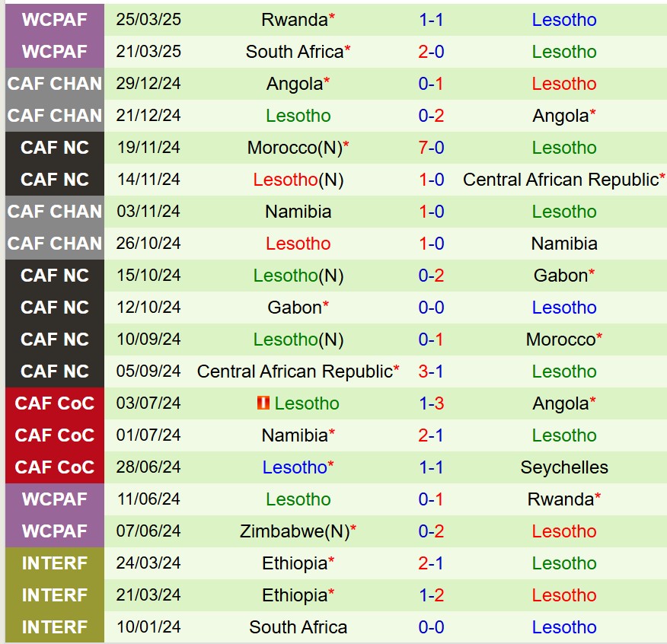Select Angola in the 21/12/24 match

click(560, 116)
